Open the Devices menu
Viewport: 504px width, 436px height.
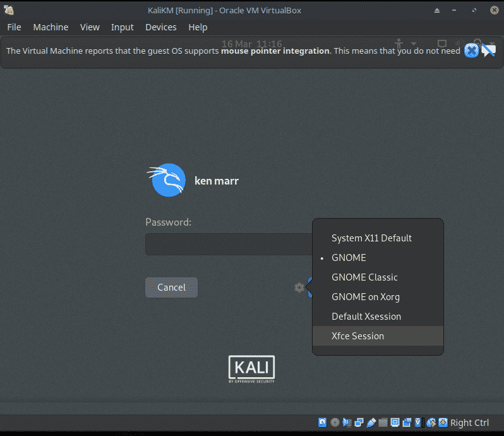pyautogui.click(x=160, y=27)
